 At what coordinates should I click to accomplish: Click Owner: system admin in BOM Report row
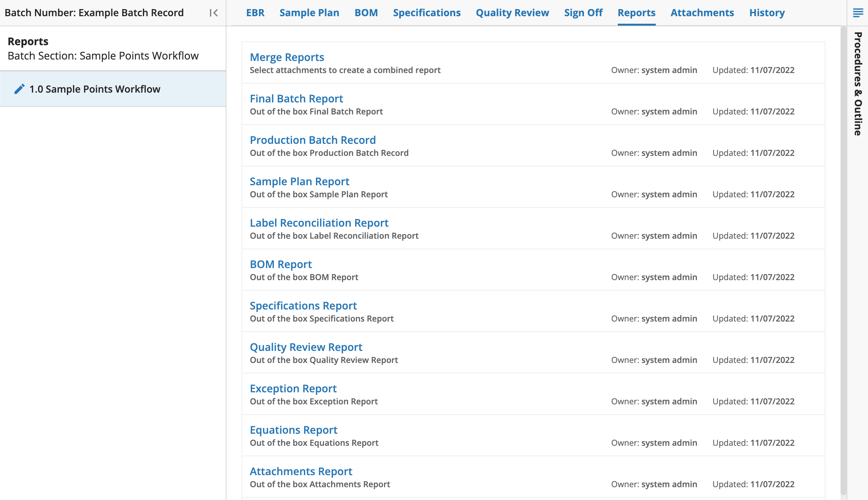tap(654, 277)
